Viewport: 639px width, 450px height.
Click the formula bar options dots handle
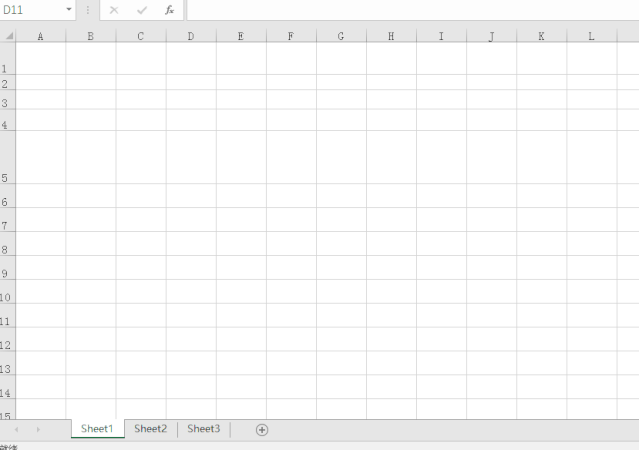(x=88, y=10)
